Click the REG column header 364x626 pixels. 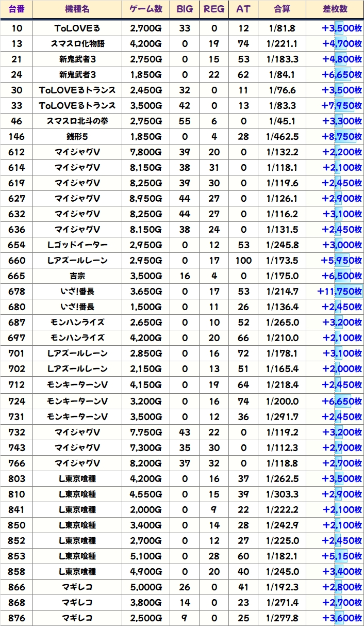pos(214,9)
